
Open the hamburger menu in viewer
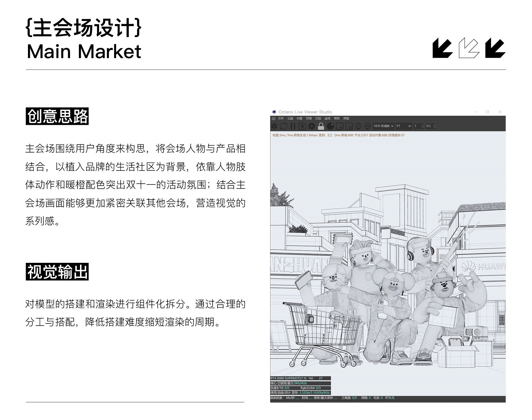click(273, 118)
